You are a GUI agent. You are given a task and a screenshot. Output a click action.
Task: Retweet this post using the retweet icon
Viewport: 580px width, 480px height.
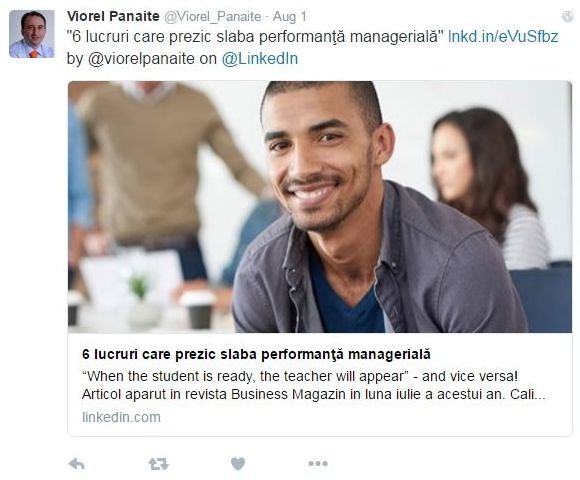pos(158,464)
